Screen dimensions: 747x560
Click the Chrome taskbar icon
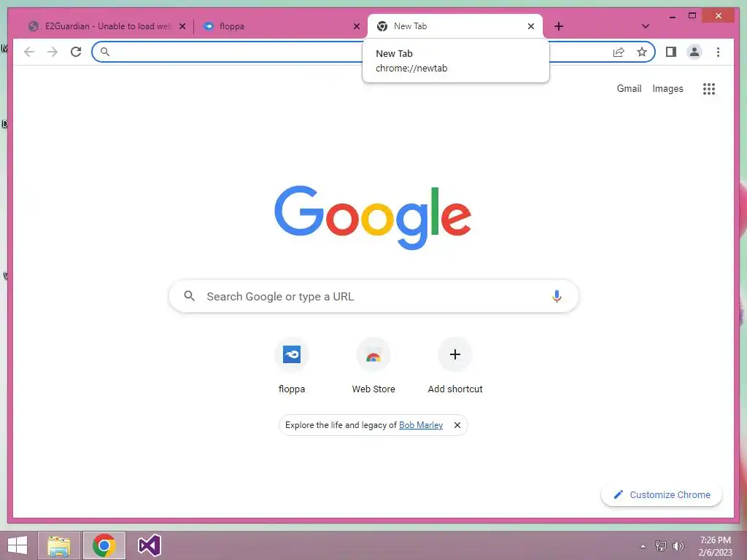click(104, 545)
